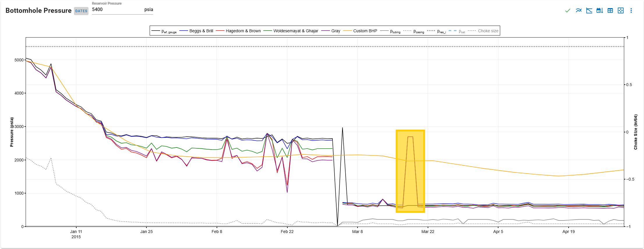The width and height of the screenshot is (644, 249).
Task: Click the fit-to-view pan arrows icon
Action: pyautogui.click(x=621, y=11)
